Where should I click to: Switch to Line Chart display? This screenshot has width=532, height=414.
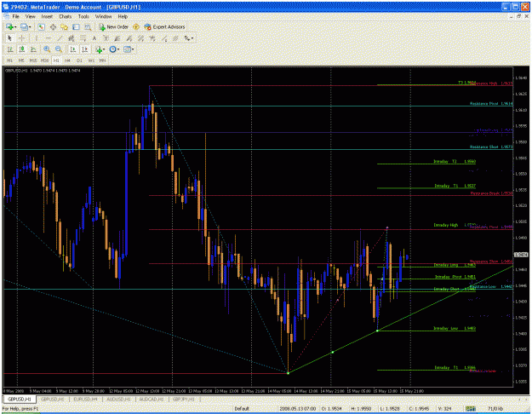(x=33, y=49)
